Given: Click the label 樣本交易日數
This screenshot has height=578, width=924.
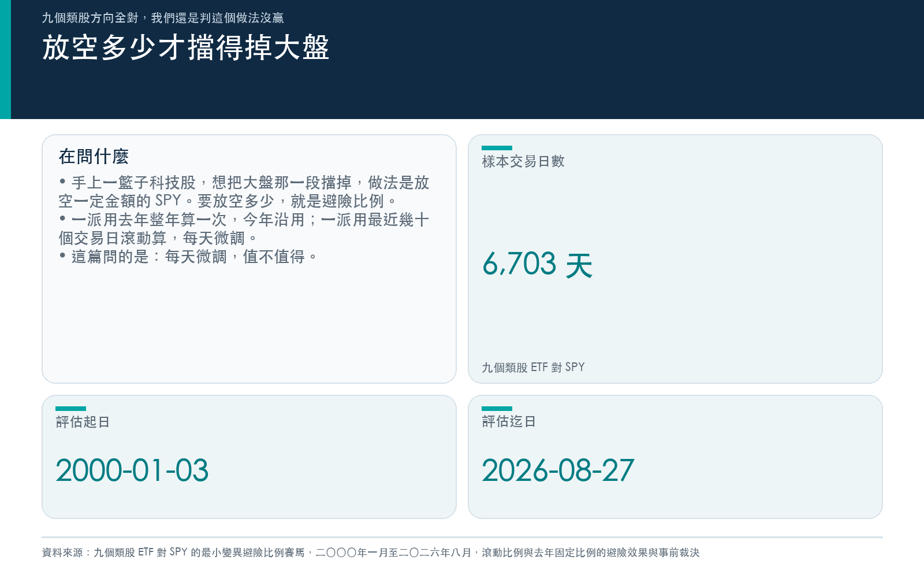Looking at the screenshot, I should pos(523,161).
